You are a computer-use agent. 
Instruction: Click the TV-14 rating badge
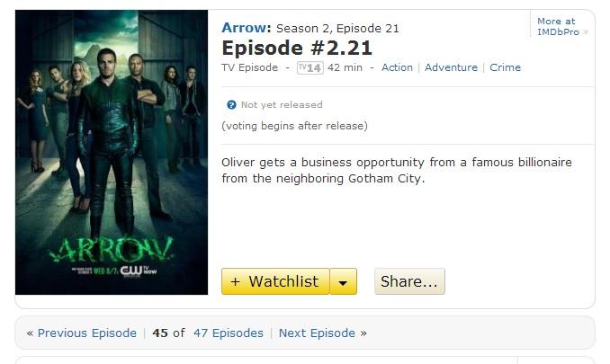point(310,68)
